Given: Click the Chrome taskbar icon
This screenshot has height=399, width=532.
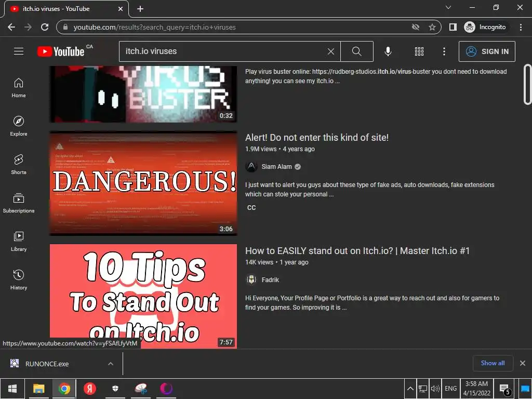Looking at the screenshot, I should [64, 389].
